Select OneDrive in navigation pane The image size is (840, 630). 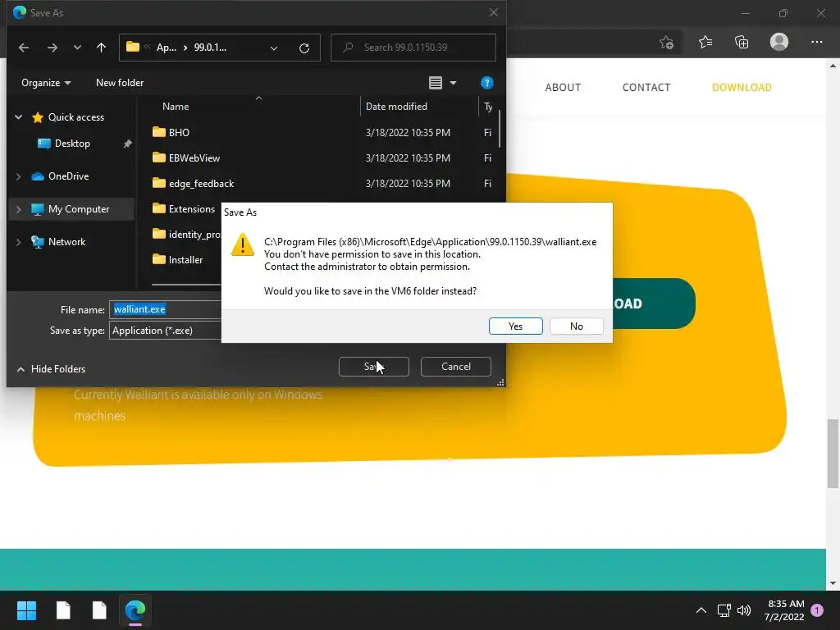(x=69, y=176)
